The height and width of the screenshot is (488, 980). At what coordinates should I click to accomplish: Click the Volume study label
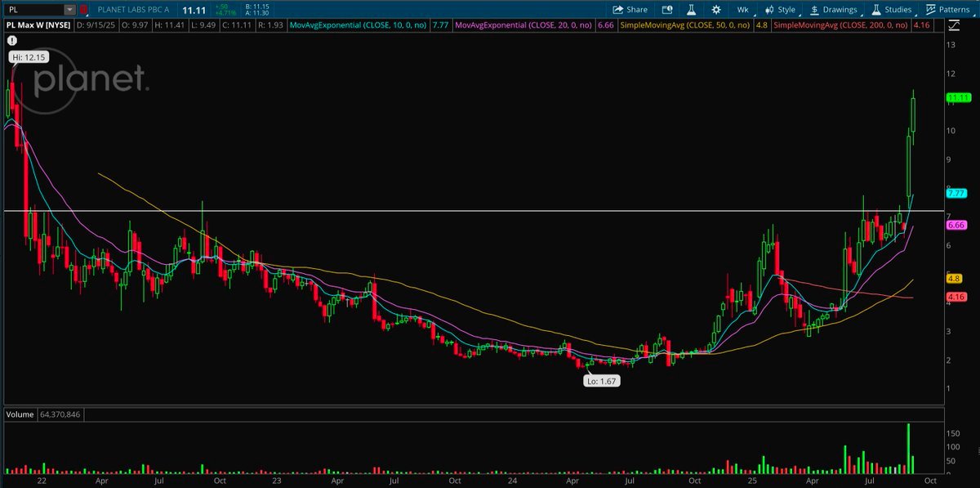[x=20, y=415]
